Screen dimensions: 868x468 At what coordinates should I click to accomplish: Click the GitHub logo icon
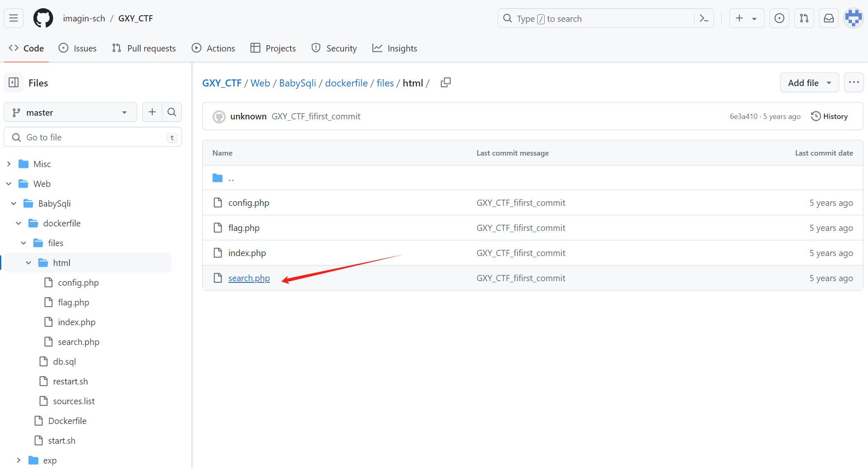click(43, 18)
